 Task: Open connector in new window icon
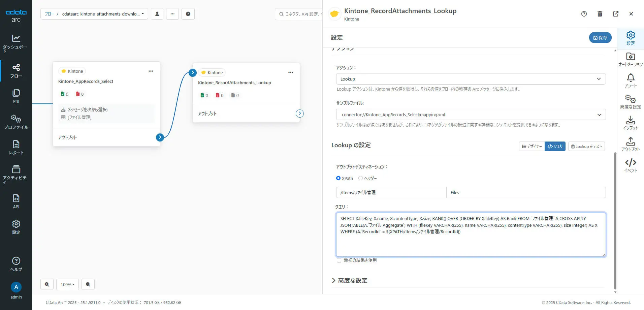pos(615,14)
